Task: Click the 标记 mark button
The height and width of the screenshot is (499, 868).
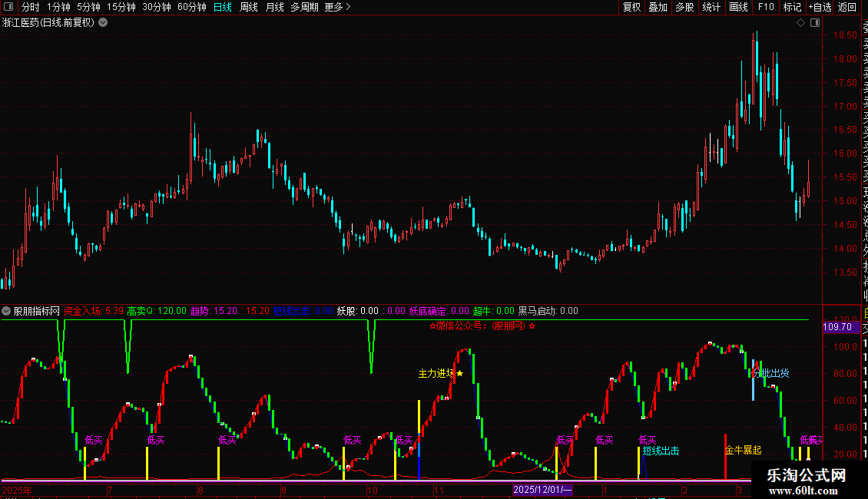Action: (792, 7)
